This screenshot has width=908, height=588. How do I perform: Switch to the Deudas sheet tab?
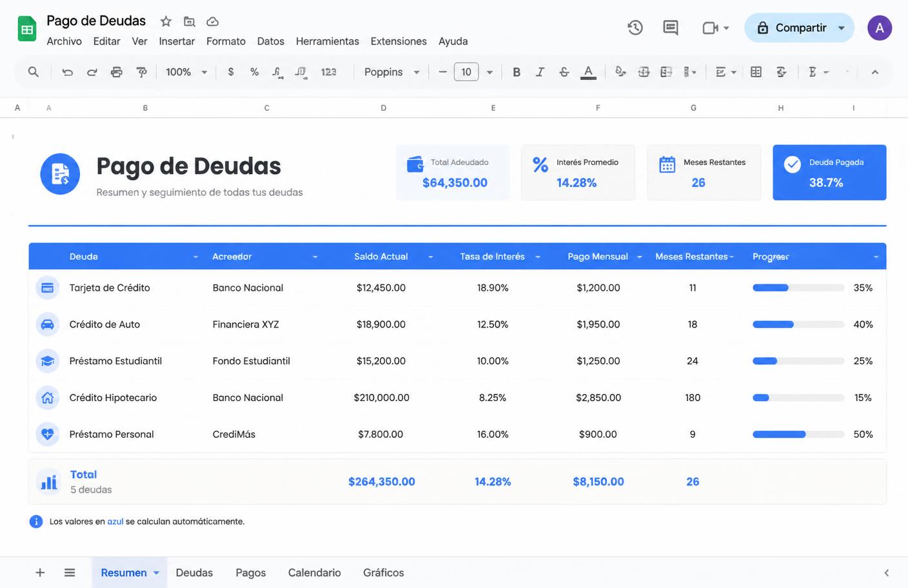[x=194, y=573]
